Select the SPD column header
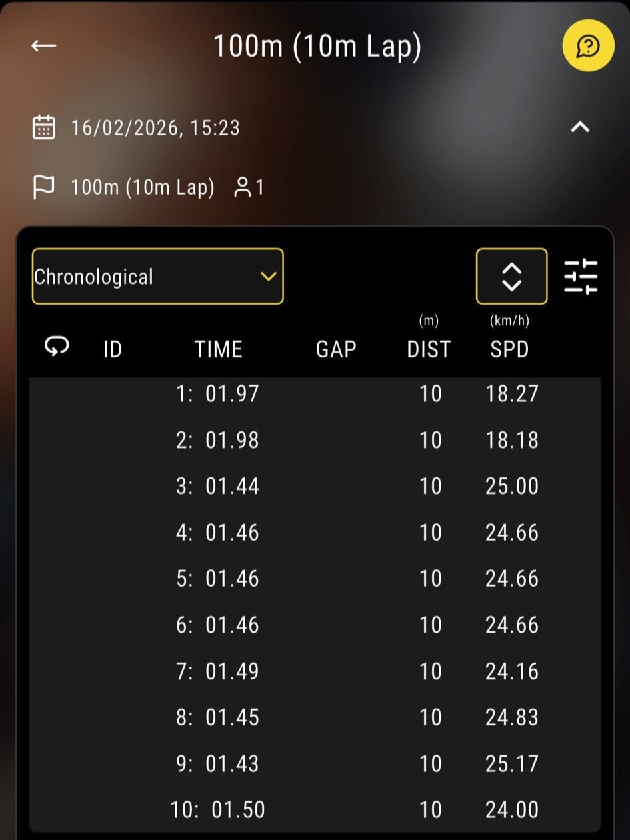This screenshot has width=630, height=840. pos(509,349)
